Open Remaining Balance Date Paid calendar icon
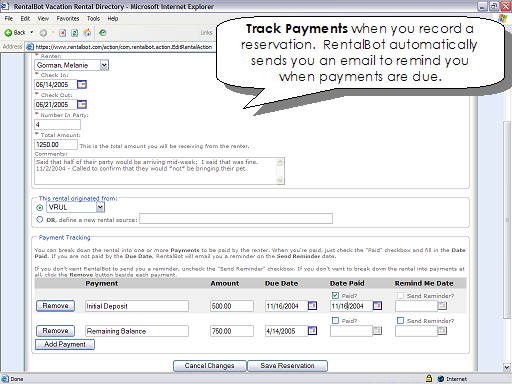The width and height of the screenshot is (512, 384). tap(377, 331)
